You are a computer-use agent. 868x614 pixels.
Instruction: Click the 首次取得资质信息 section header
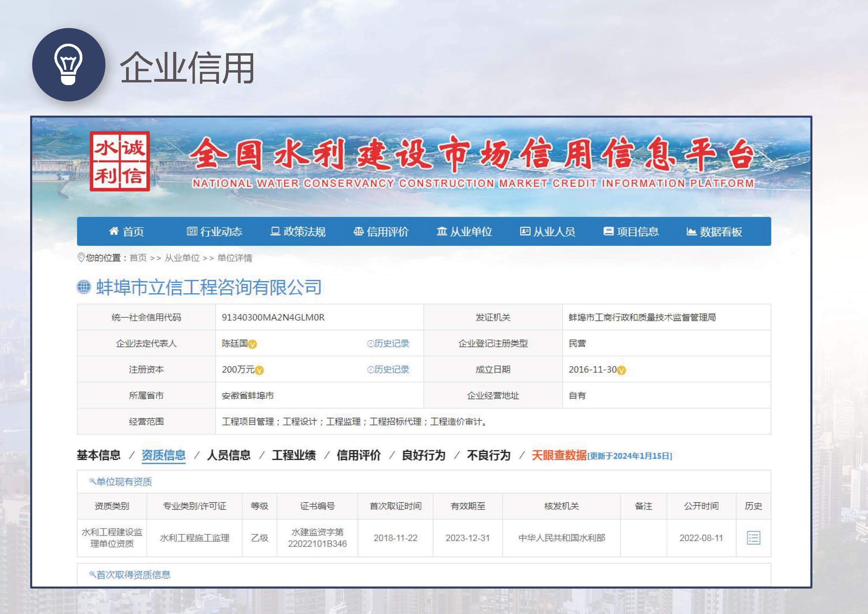pyautogui.click(x=130, y=574)
